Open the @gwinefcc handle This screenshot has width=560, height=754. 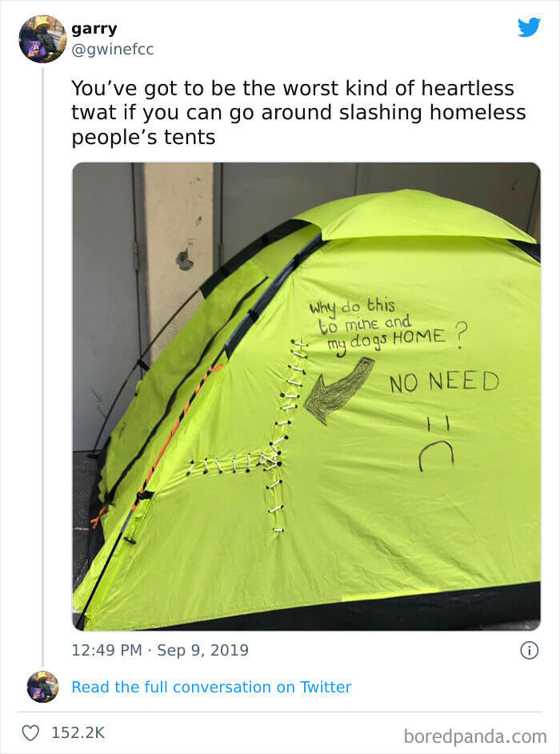pos(113,49)
